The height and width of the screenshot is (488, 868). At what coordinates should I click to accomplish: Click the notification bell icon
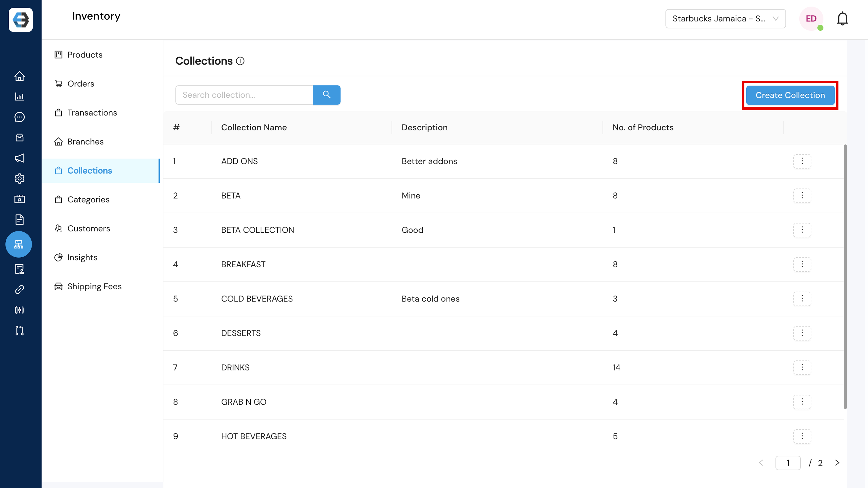(842, 19)
